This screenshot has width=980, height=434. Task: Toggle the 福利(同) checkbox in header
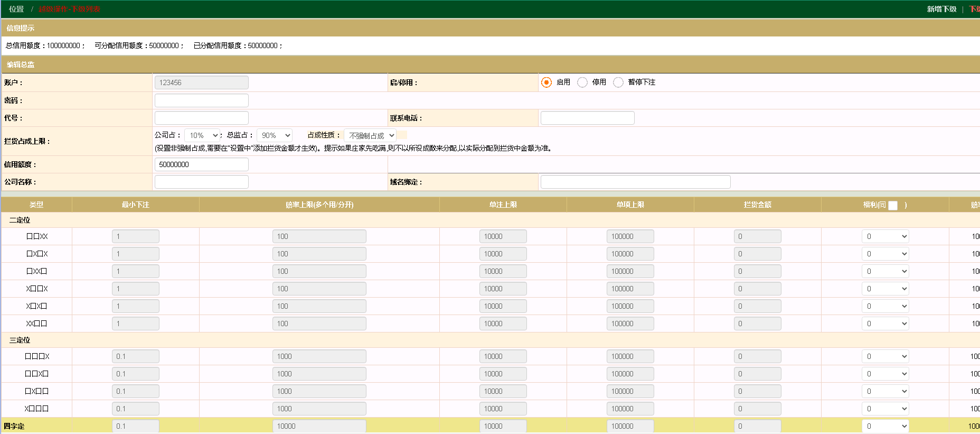[893, 206]
